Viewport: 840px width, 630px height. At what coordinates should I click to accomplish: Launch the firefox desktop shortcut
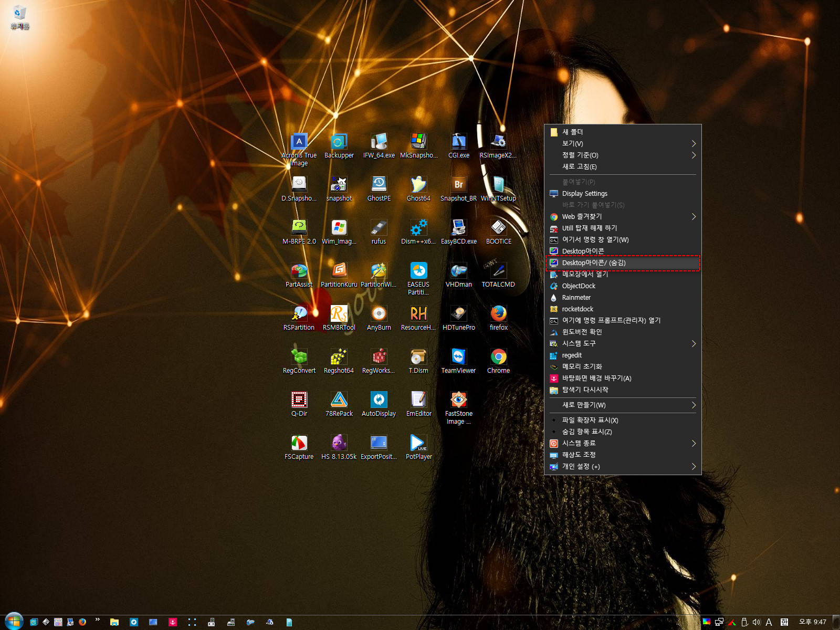pyautogui.click(x=498, y=318)
